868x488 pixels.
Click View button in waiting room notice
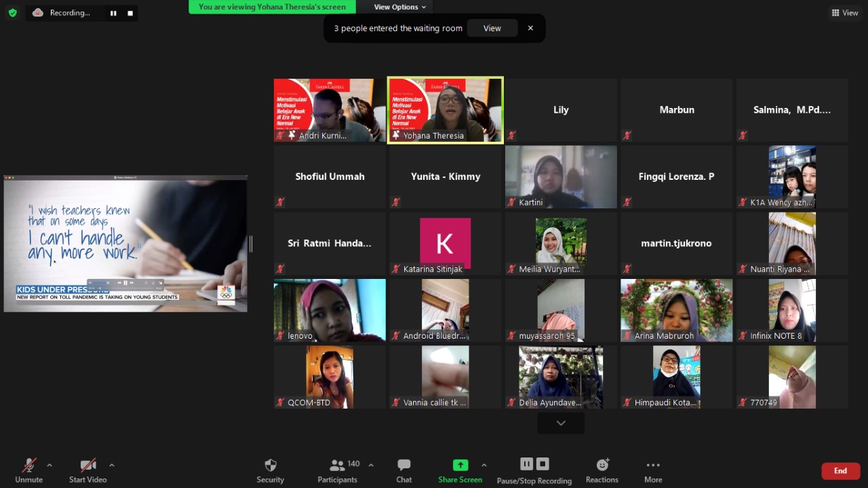point(492,29)
